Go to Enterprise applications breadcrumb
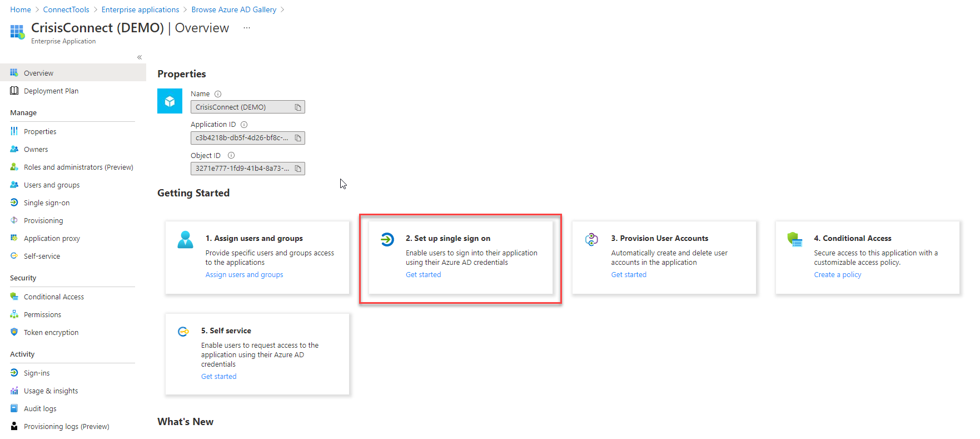The width and height of the screenshot is (980, 439). tap(140, 9)
